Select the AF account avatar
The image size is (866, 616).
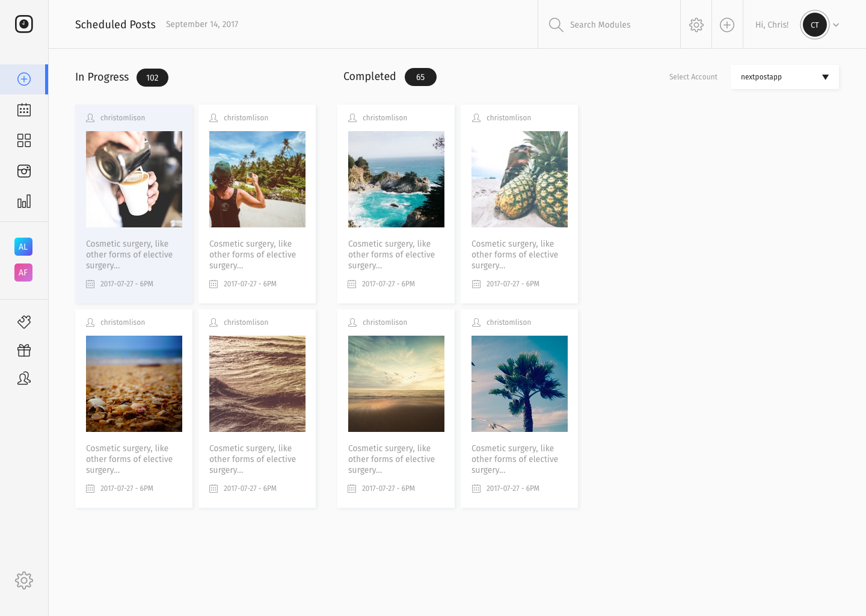[23, 273]
